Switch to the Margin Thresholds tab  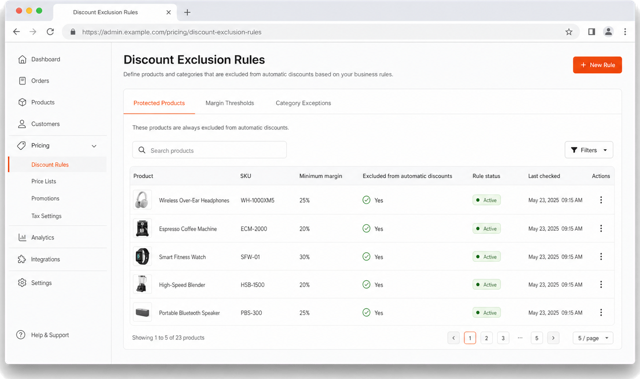coord(230,103)
